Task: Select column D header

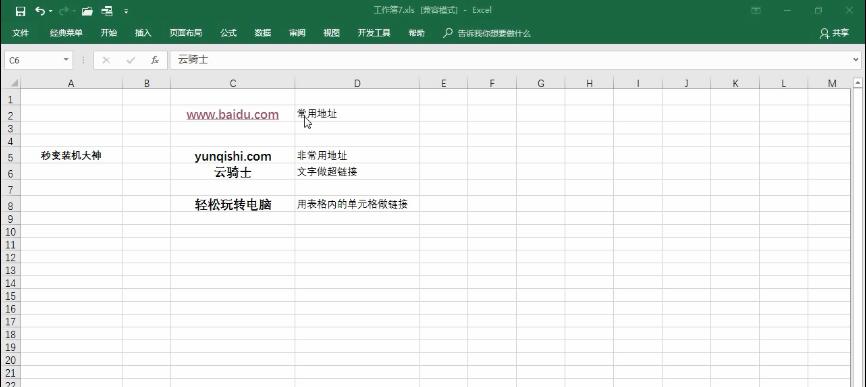Action: pos(357,84)
